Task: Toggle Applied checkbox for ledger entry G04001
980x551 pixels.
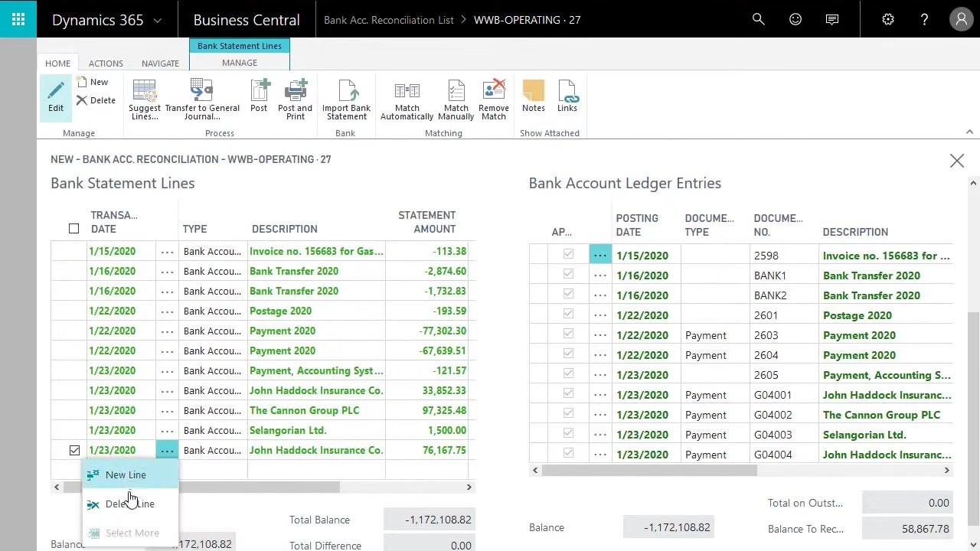Action: pos(568,393)
